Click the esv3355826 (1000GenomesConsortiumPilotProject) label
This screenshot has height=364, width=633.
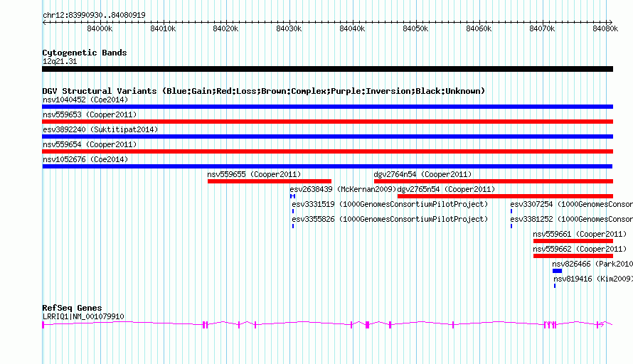pyautogui.click(x=390, y=219)
